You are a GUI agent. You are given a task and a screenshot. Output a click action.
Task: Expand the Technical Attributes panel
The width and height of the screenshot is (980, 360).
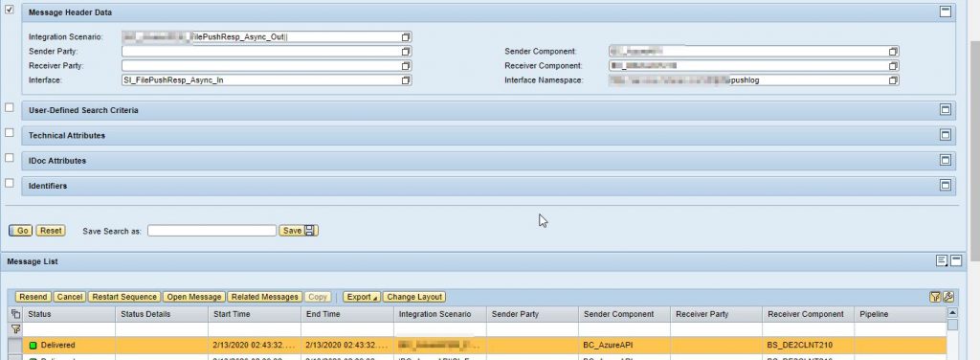946,135
